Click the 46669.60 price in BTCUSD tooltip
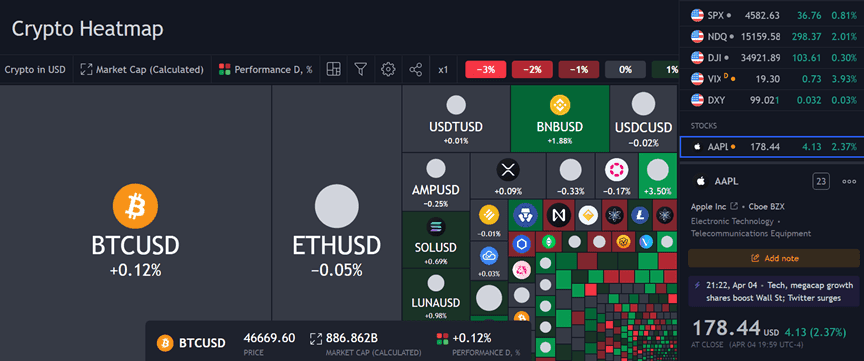 click(269, 338)
